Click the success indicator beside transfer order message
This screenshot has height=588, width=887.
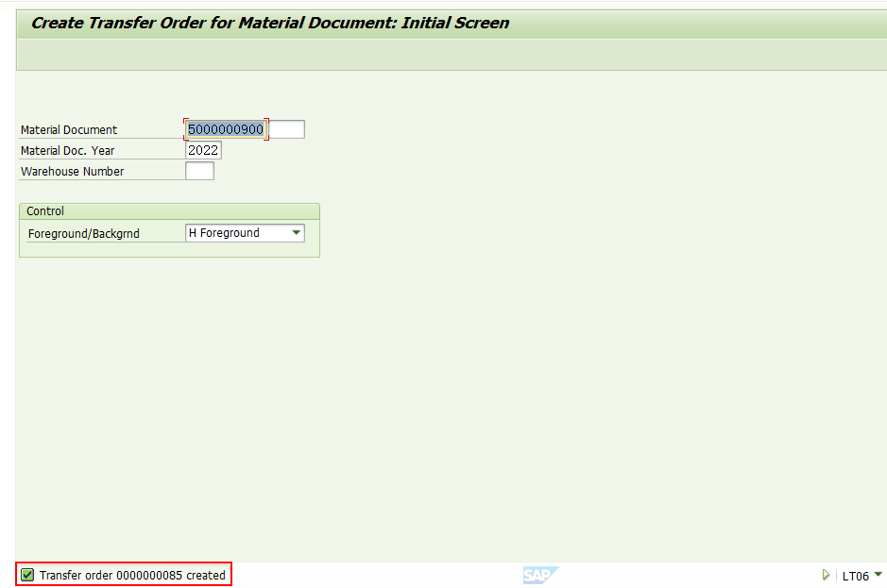click(27, 574)
